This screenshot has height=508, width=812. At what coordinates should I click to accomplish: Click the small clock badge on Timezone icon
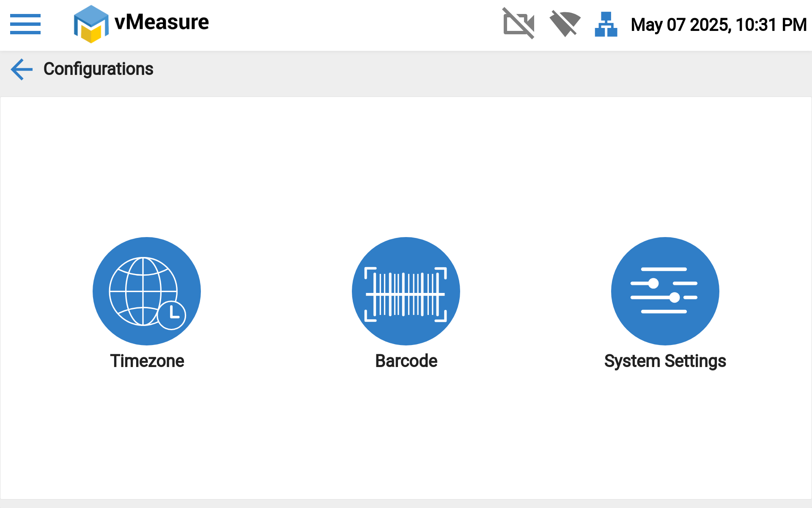tap(172, 315)
